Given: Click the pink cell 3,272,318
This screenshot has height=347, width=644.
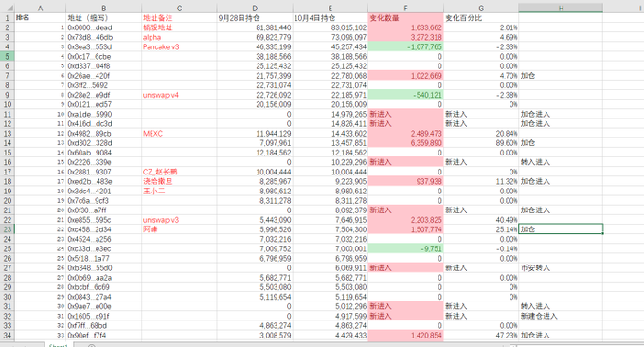Looking at the screenshot, I should [x=405, y=37].
